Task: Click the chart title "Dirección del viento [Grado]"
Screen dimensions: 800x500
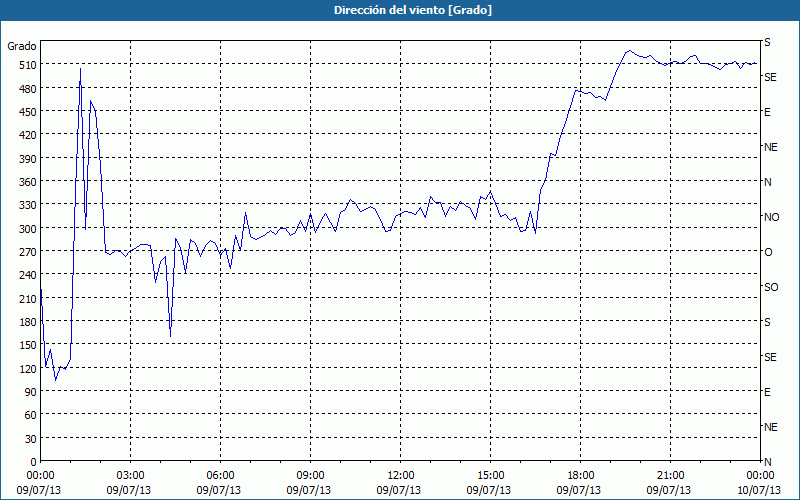Action: pyautogui.click(x=413, y=10)
